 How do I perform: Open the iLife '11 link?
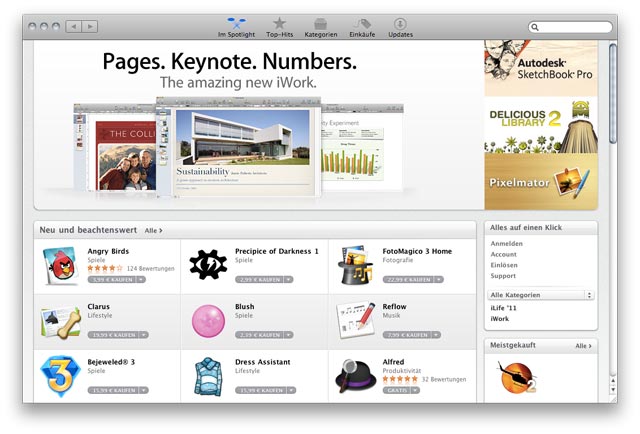[503, 308]
